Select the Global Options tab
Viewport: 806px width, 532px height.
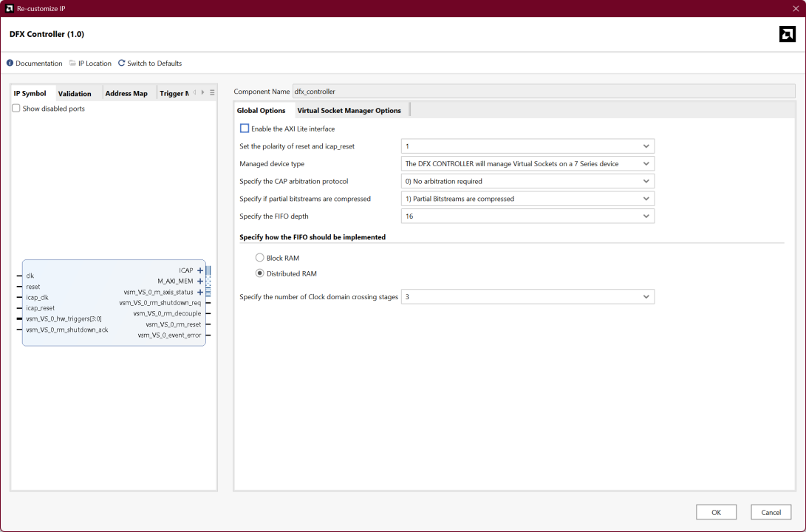pyautogui.click(x=261, y=110)
